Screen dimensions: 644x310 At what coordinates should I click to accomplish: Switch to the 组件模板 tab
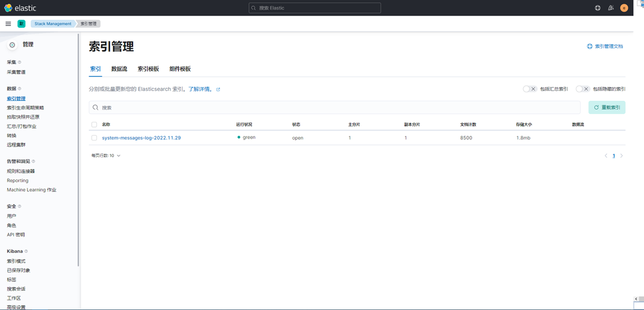click(180, 69)
